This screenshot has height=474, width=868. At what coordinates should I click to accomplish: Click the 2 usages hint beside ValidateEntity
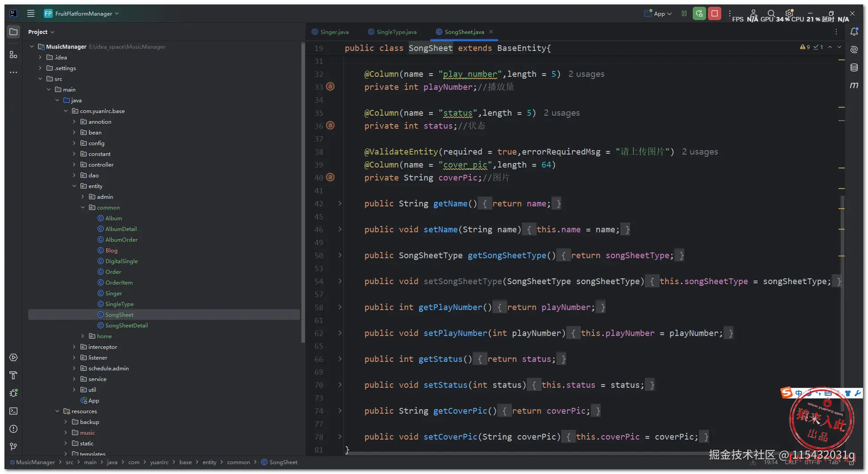(700, 152)
